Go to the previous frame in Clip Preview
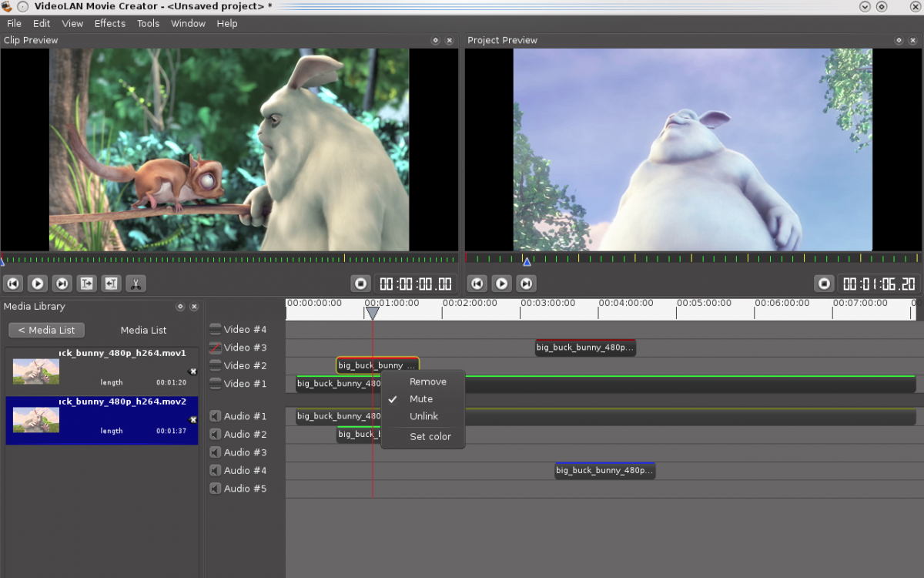The width and height of the screenshot is (924, 578). (x=13, y=284)
